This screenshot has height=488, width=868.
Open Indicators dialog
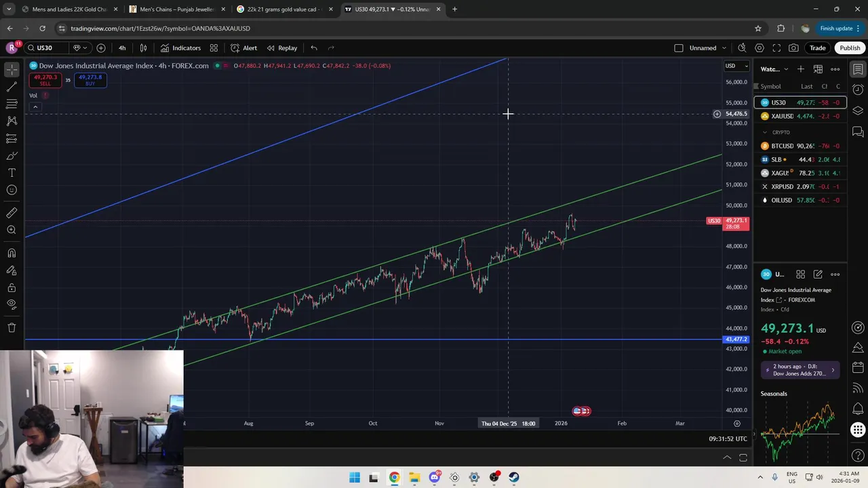coord(180,48)
